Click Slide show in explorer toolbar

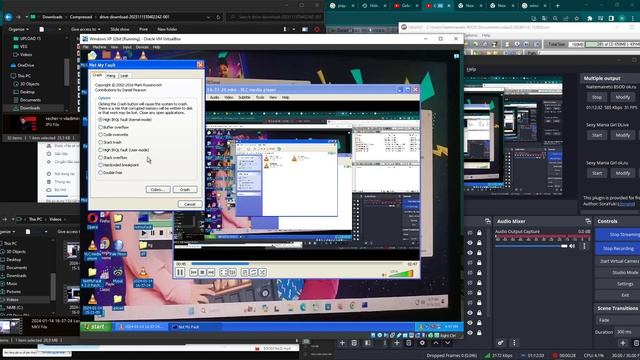pyautogui.click(x=120, y=29)
